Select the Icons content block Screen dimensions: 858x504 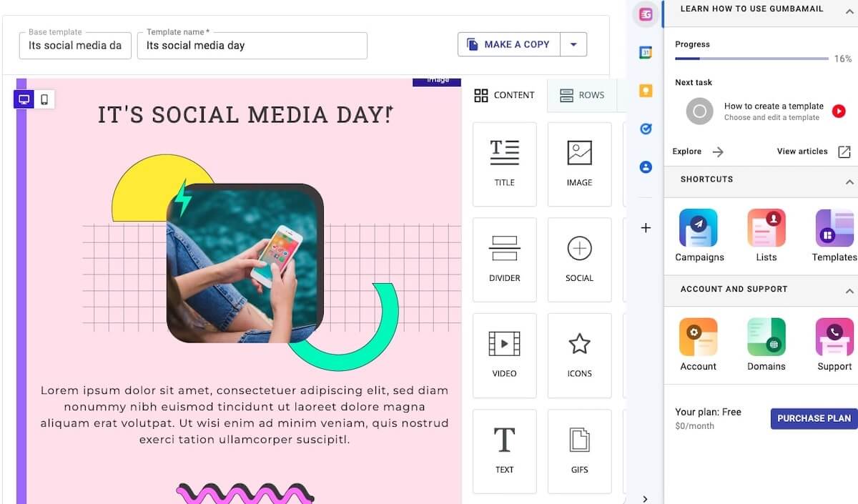coord(579,355)
